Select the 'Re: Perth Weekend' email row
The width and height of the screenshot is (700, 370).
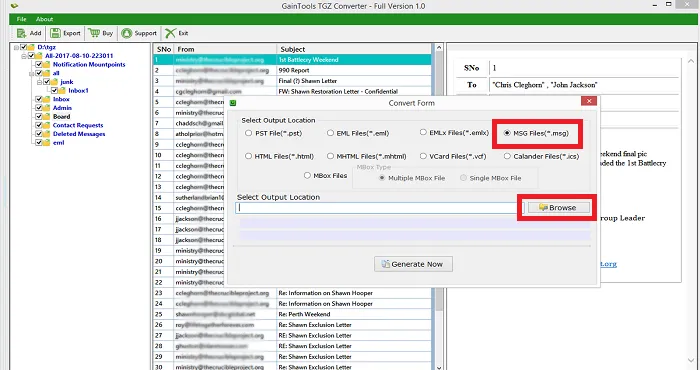pos(292,314)
